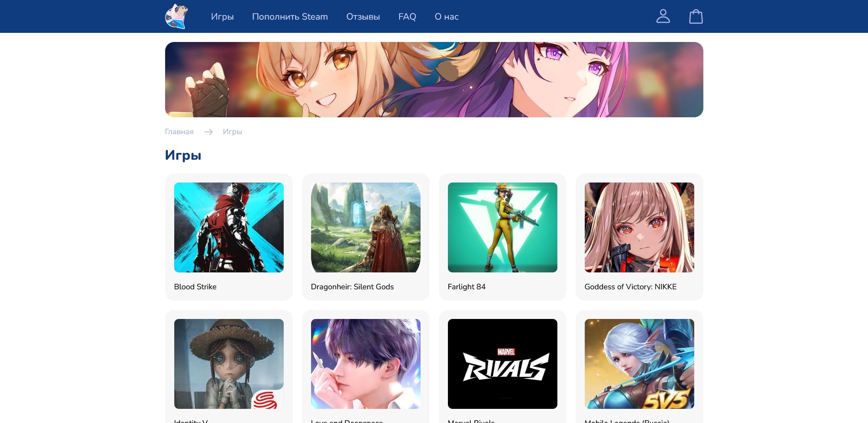Open the Farlight 84 game image
The height and width of the screenshot is (423, 868).
tap(502, 227)
